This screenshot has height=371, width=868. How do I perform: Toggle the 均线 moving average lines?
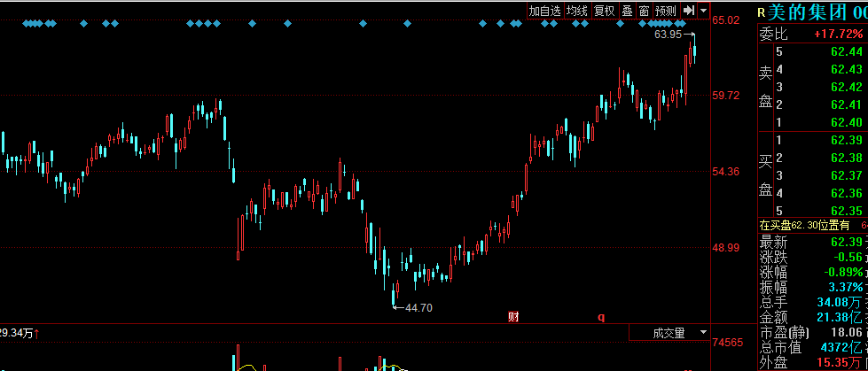coord(577,11)
